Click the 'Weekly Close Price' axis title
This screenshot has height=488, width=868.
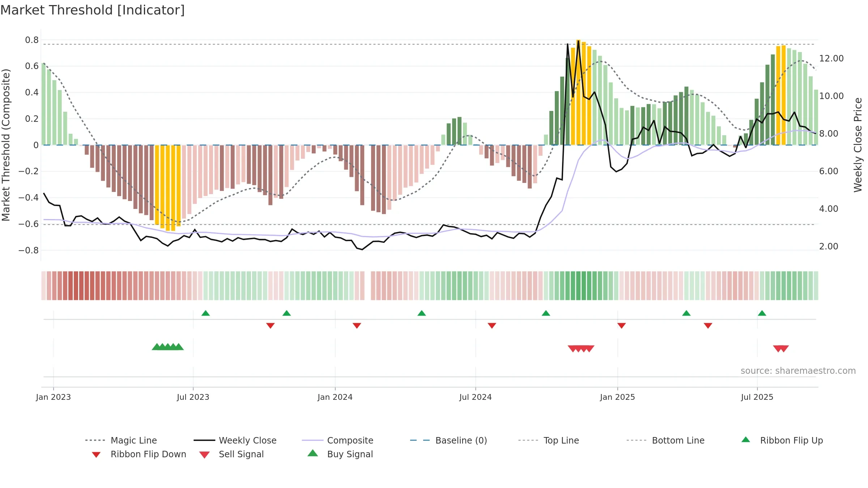point(858,145)
